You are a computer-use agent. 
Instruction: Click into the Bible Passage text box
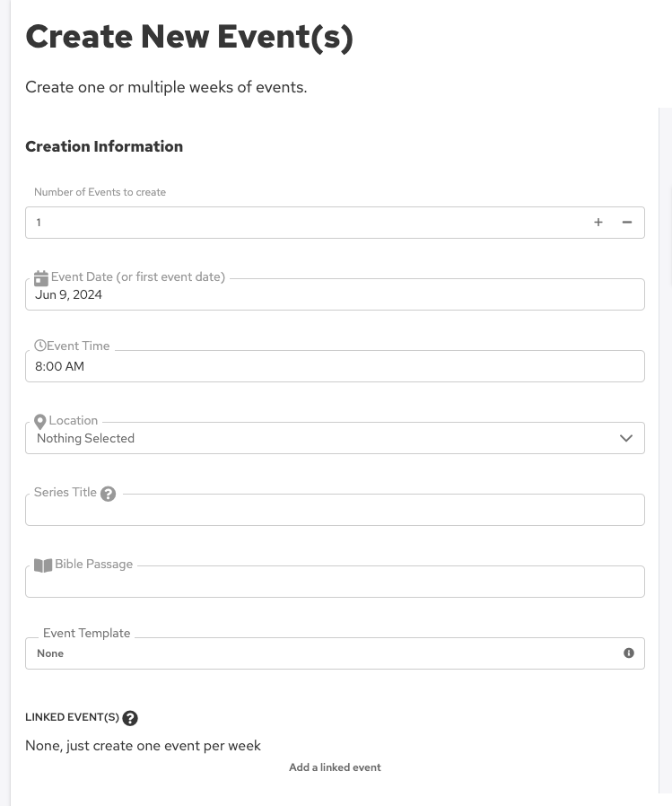point(335,583)
